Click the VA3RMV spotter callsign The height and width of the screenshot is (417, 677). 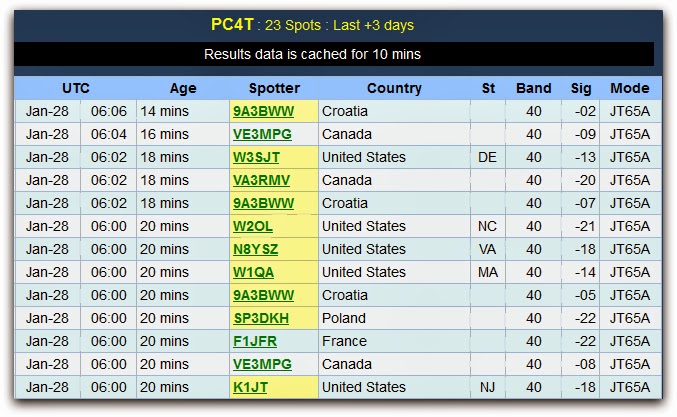[261, 180]
